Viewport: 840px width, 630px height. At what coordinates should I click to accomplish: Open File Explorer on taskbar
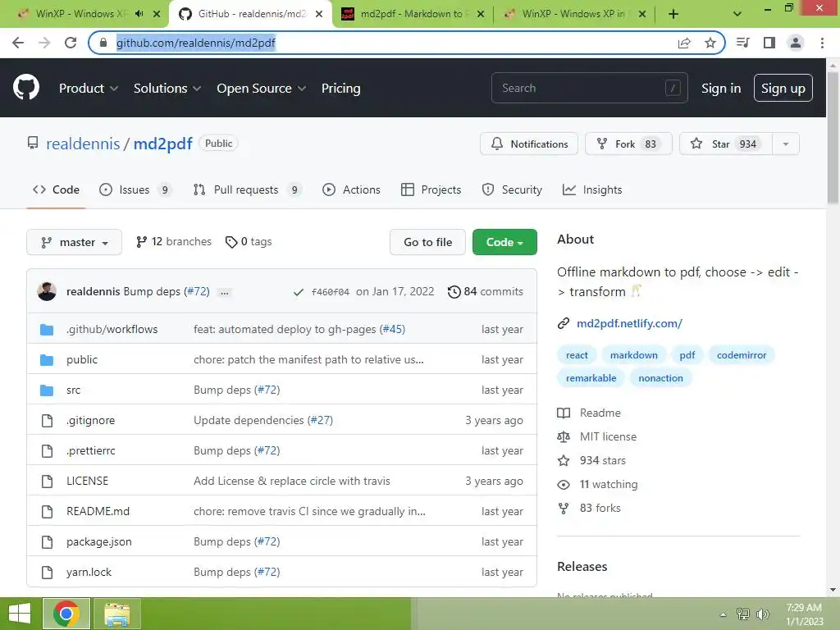[116, 614]
